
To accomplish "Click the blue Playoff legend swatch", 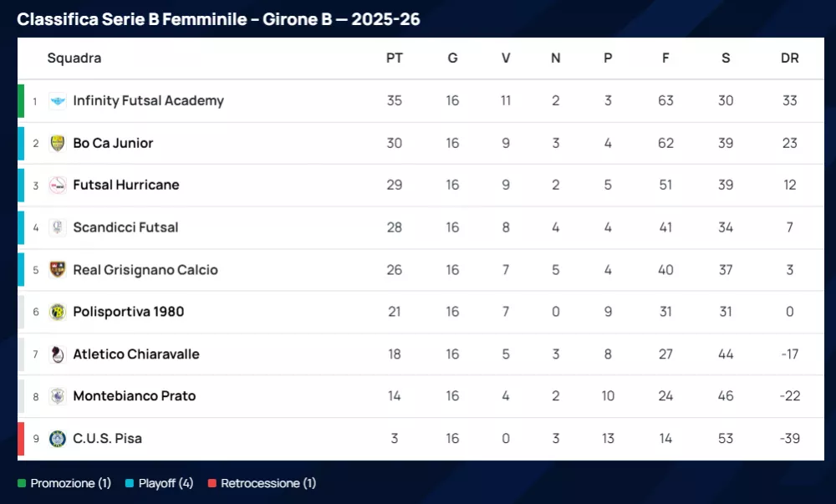I will [x=130, y=483].
